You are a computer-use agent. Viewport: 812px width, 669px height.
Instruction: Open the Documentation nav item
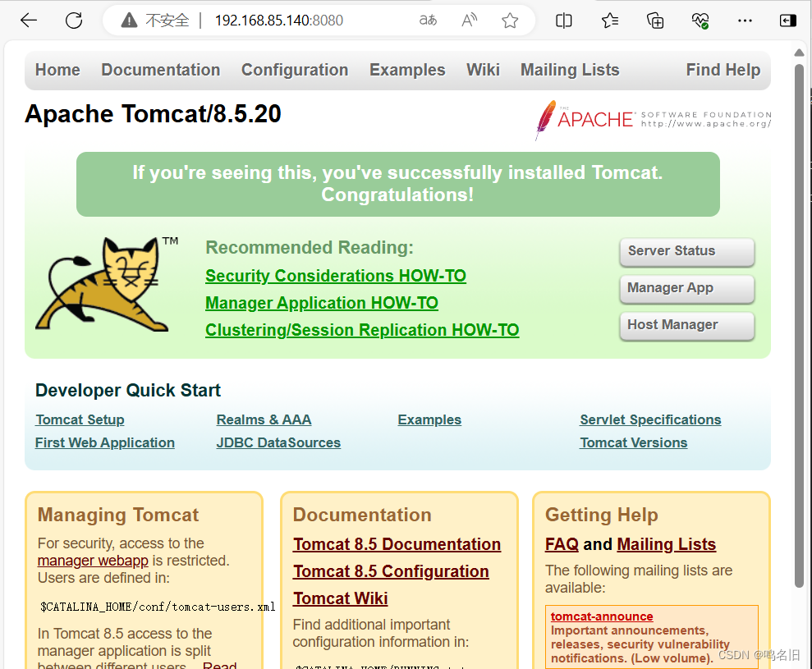(x=161, y=70)
